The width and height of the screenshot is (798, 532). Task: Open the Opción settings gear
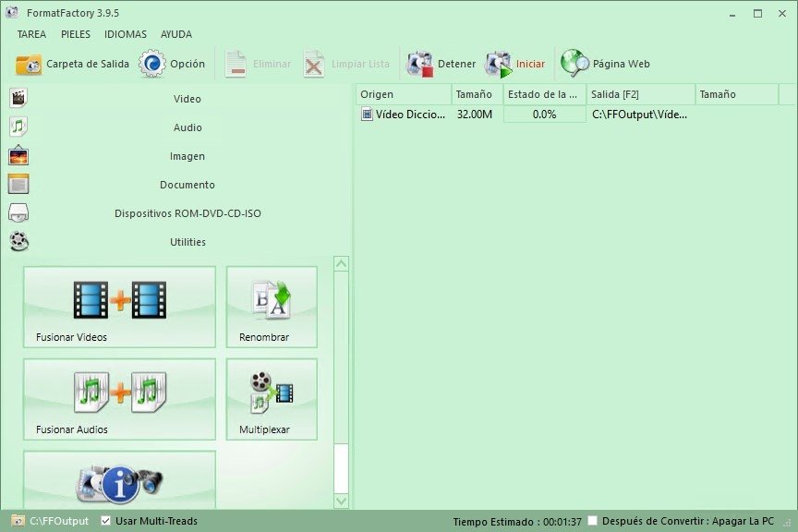point(173,64)
